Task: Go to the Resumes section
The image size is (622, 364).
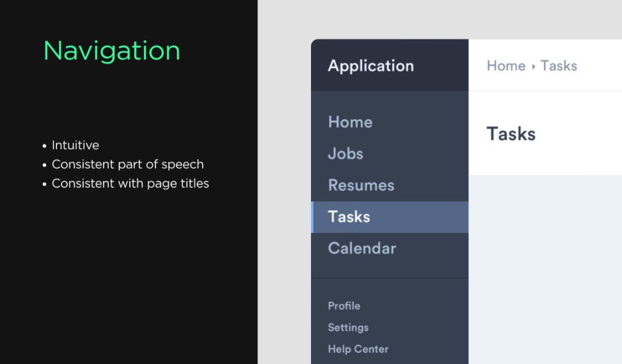Action: coord(361,185)
